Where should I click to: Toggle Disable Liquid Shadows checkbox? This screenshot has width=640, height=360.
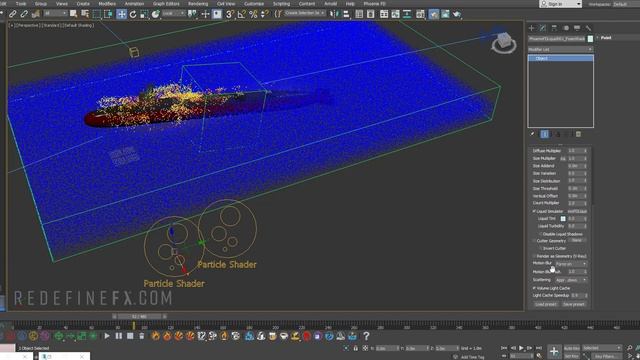(540, 234)
